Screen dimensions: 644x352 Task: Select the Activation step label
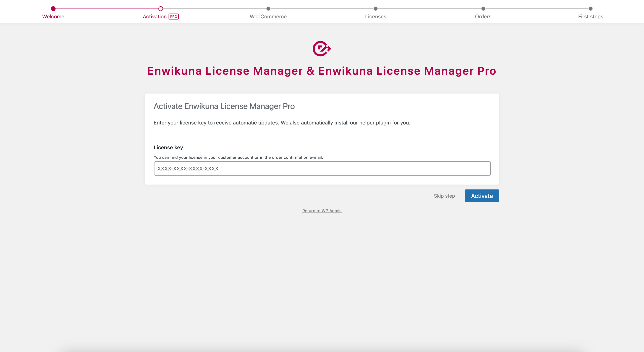pos(155,17)
